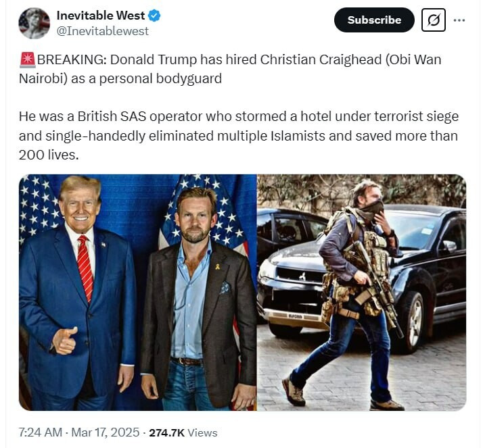Open the Grok slashed-circle icon
This screenshot has height=448, width=483.
click(x=434, y=20)
